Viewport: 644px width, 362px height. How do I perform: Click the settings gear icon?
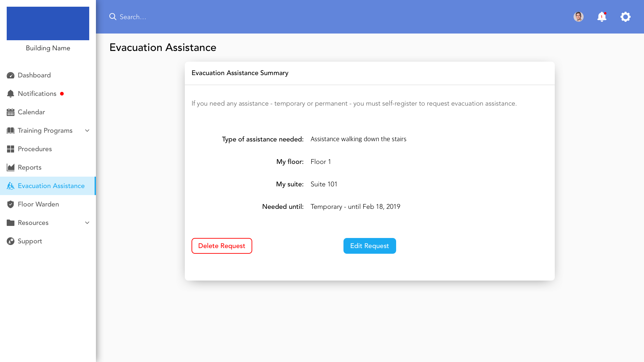click(x=625, y=17)
